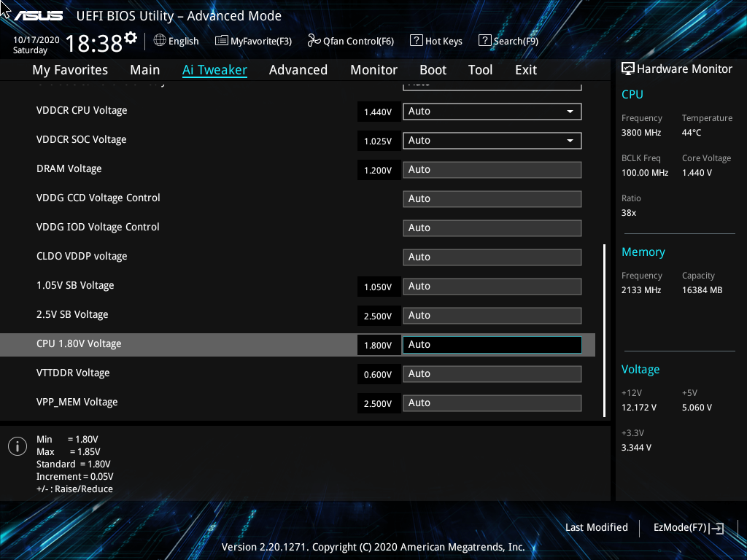Select the DRAM Voltage label
The height and width of the screenshot is (560, 747).
69,169
